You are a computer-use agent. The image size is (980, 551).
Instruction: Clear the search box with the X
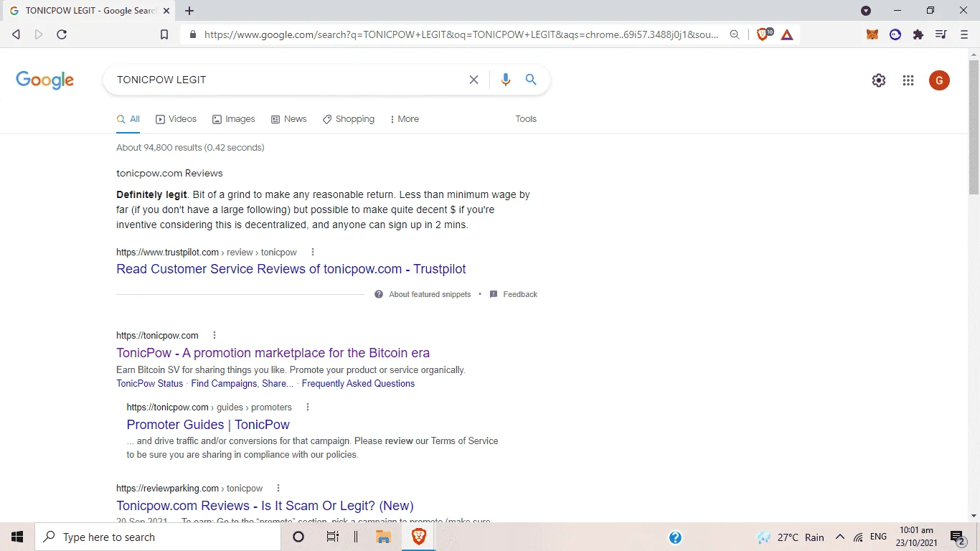pyautogui.click(x=473, y=80)
